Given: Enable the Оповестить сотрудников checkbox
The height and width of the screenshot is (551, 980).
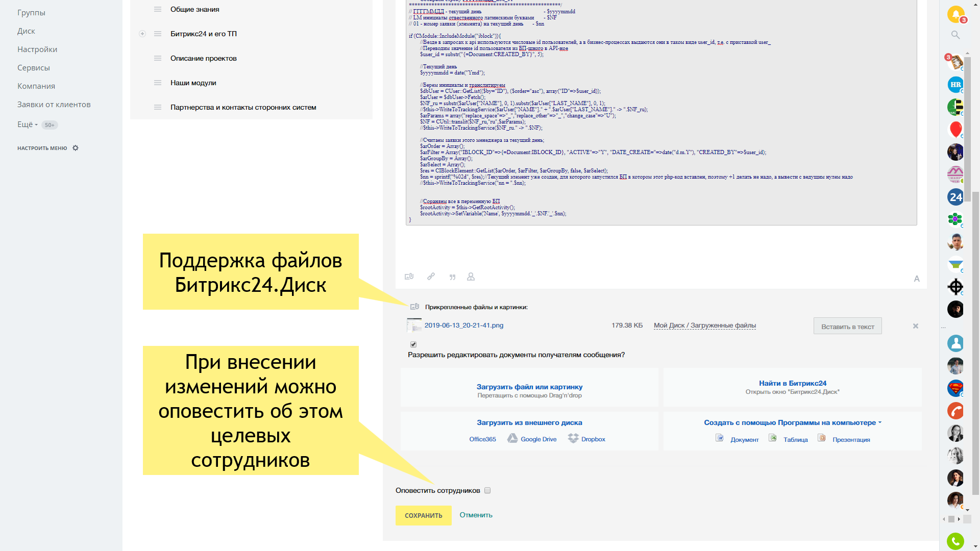Looking at the screenshot, I should tap(487, 490).
